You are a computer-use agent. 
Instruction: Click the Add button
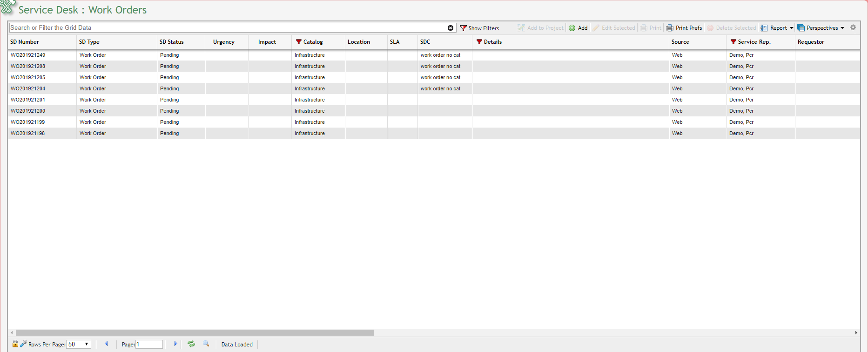pos(578,28)
